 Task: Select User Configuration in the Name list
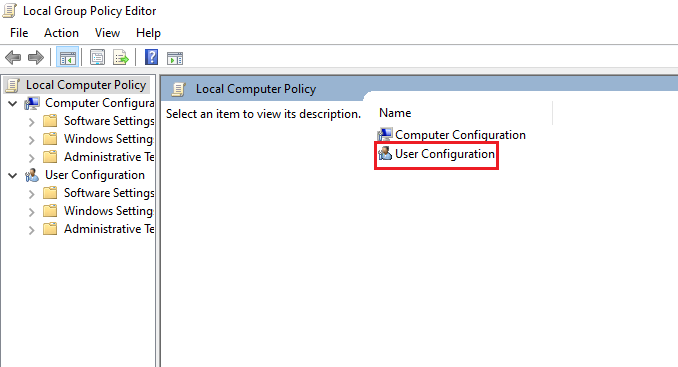436,154
